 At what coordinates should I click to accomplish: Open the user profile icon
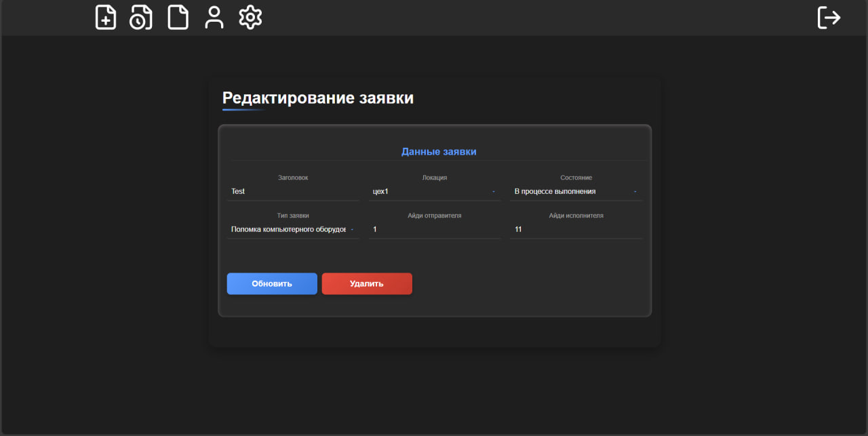[214, 18]
